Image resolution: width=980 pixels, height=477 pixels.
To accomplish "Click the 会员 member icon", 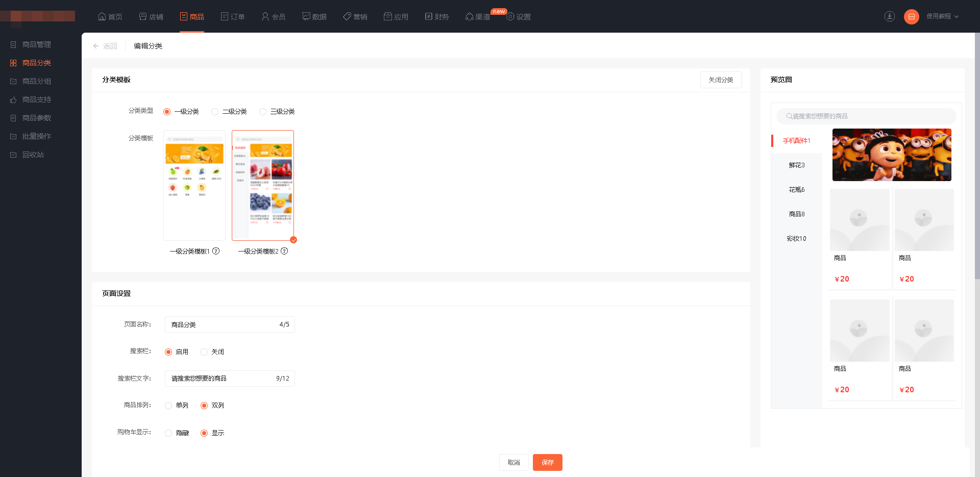I will click(x=265, y=16).
